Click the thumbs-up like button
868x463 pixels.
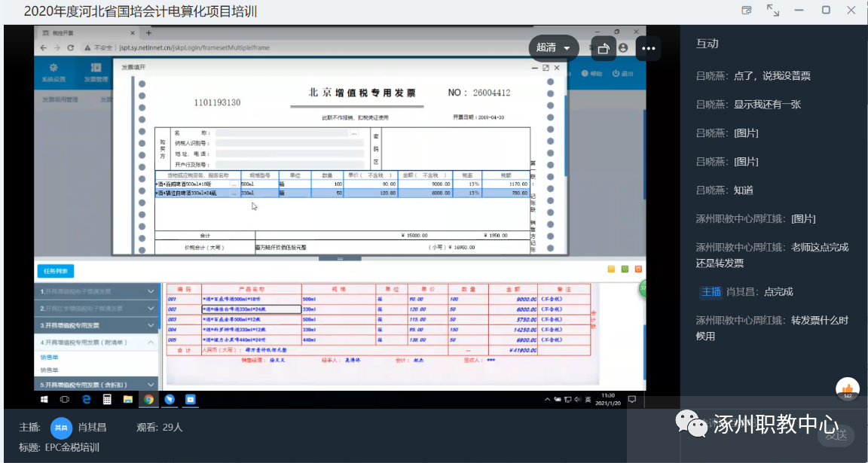[x=848, y=389]
